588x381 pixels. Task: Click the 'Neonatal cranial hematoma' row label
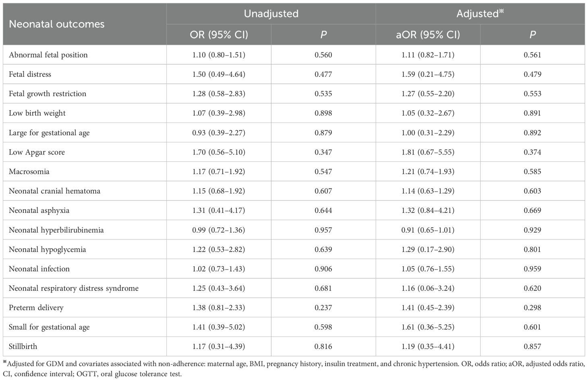[x=54, y=191]
